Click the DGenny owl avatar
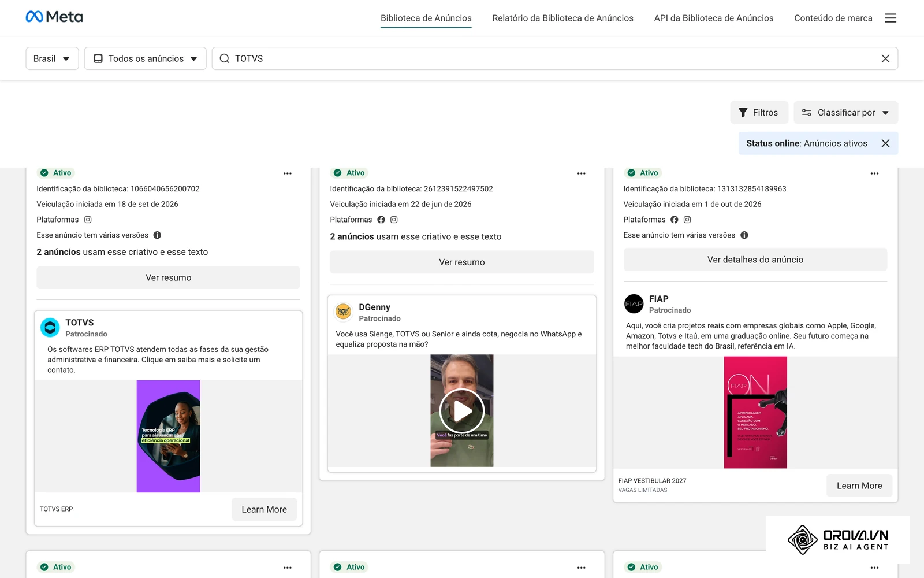Viewport: 924px width, 578px height. pos(344,312)
